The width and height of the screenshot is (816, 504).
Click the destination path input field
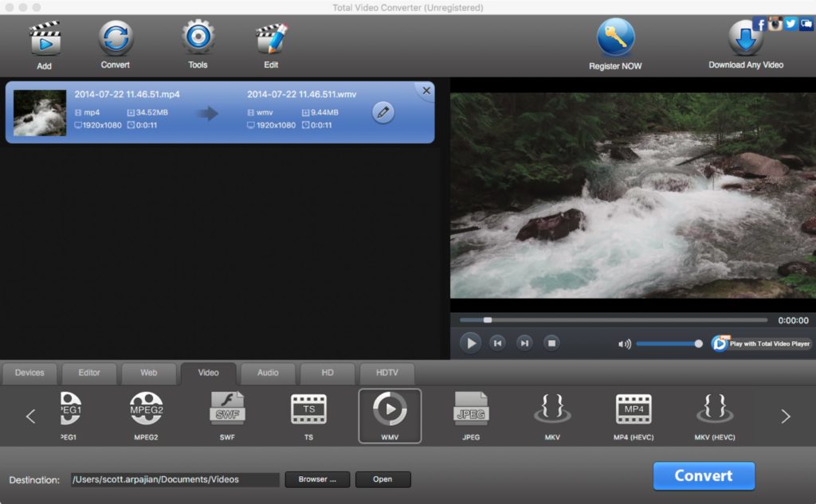[x=174, y=479]
